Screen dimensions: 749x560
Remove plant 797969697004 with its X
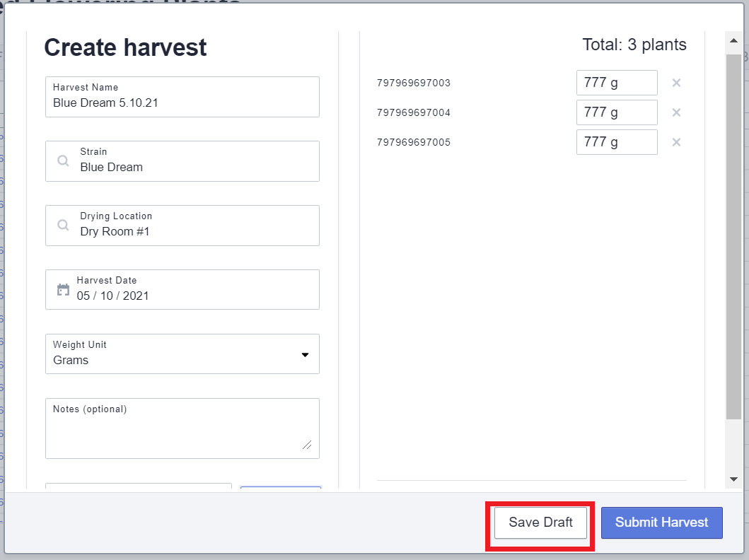point(676,112)
